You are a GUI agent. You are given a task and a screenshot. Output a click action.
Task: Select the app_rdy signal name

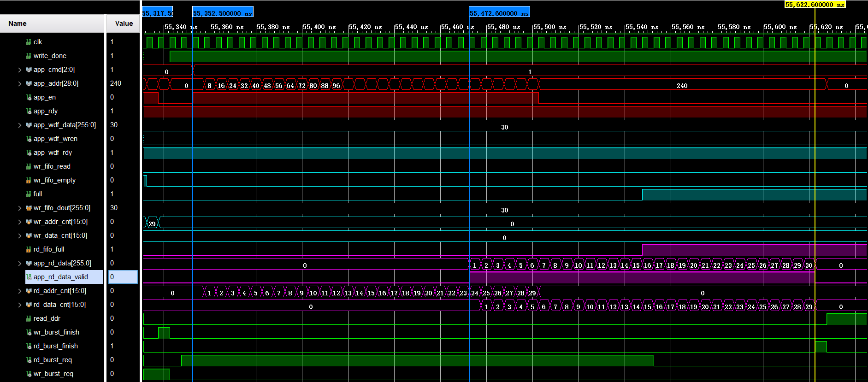pyautogui.click(x=46, y=111)
